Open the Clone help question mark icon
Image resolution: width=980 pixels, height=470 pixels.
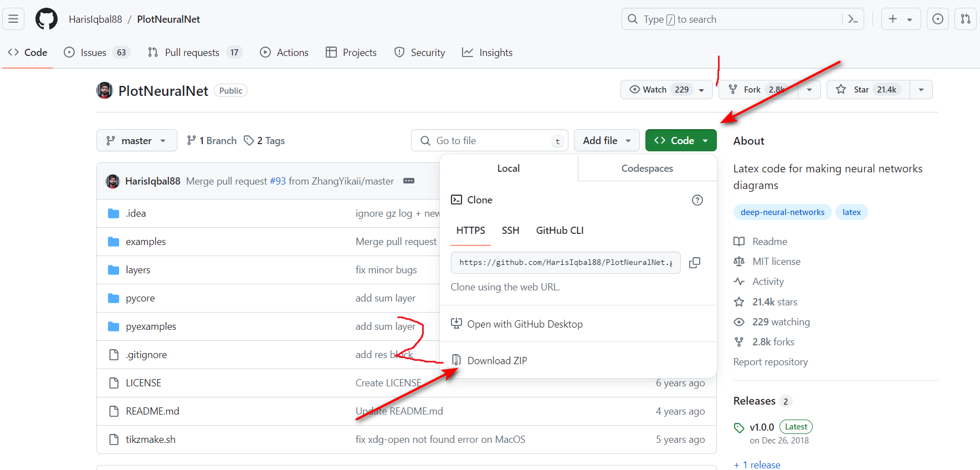pyautogui.click(x=697, y=200)
